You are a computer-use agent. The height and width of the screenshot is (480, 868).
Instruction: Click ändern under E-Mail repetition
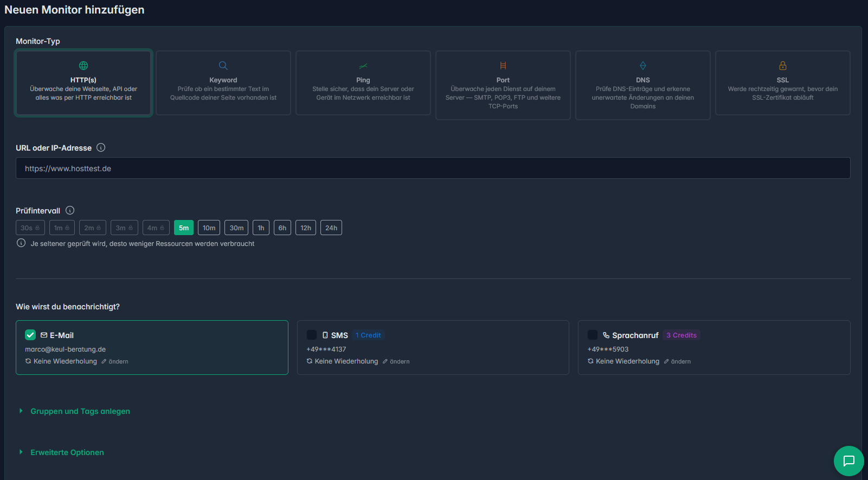pos(115,361)
